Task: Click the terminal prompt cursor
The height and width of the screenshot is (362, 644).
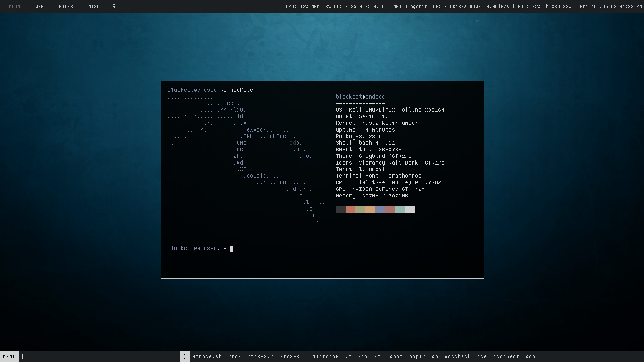Action: pyautogui.click(x=231, y=249)
